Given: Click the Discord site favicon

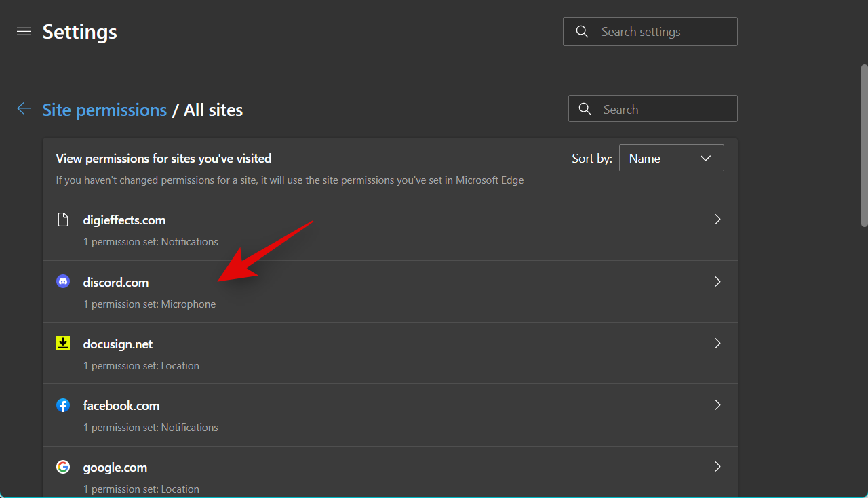Looking at the screenshot, I should (63, 282).
